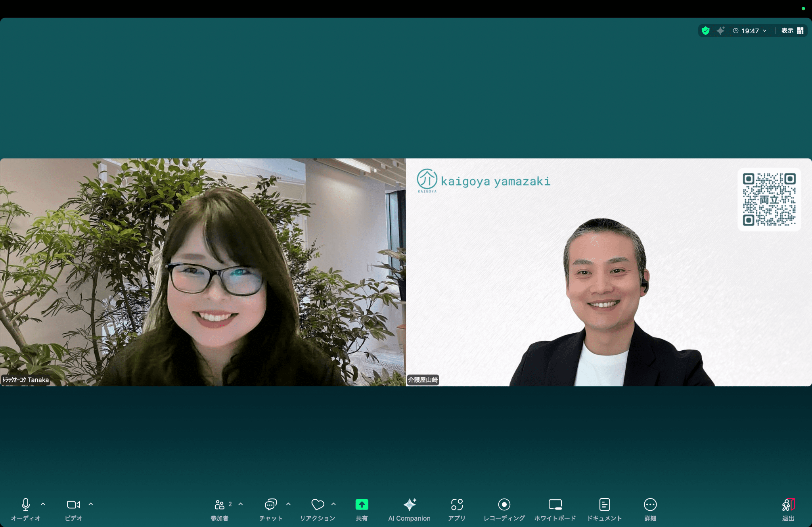Open the more (詳細) options menu
Viewport: 812px width, 527px height.
[x=650, y=504]
